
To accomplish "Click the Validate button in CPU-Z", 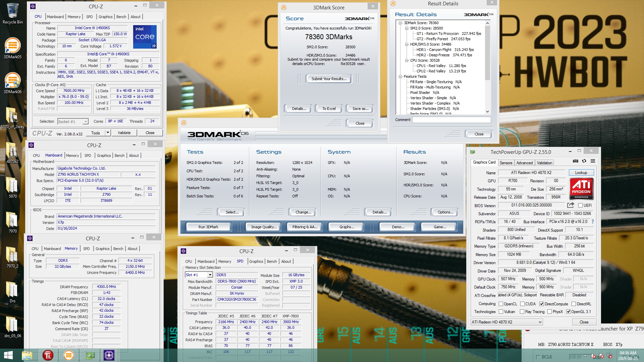I will point(124,133).
